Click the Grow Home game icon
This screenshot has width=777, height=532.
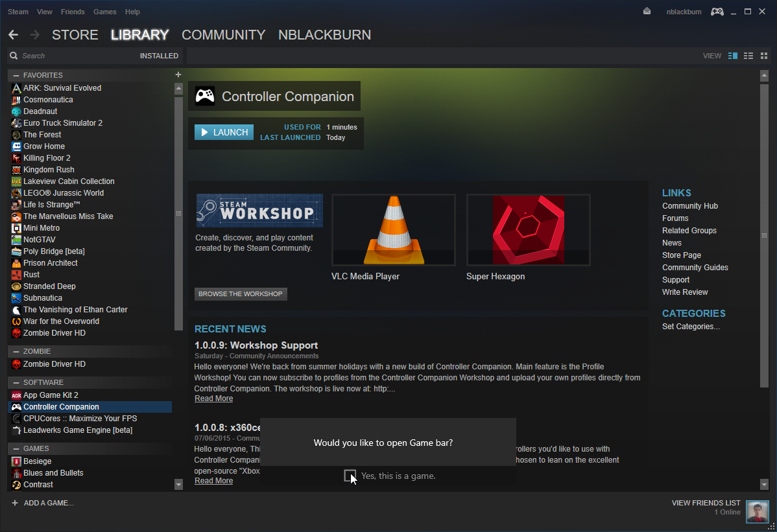pyautogui.click(x=16, y=146)
